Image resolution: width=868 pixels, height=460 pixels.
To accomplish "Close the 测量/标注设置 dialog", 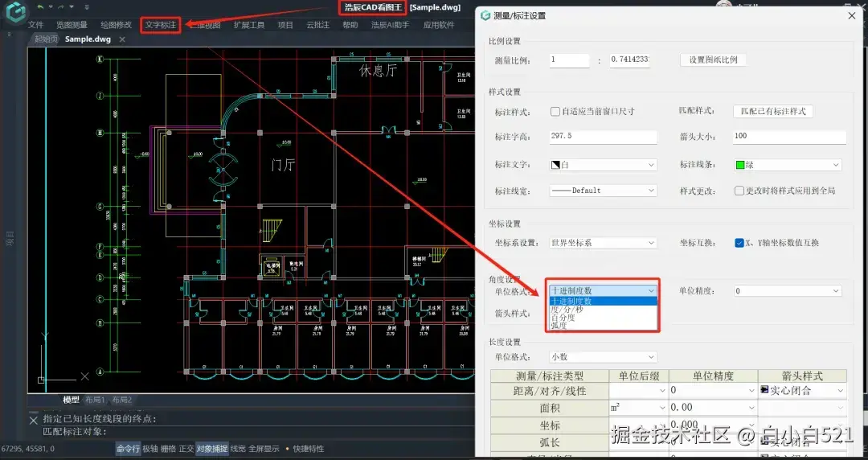I will coord(852,16).
